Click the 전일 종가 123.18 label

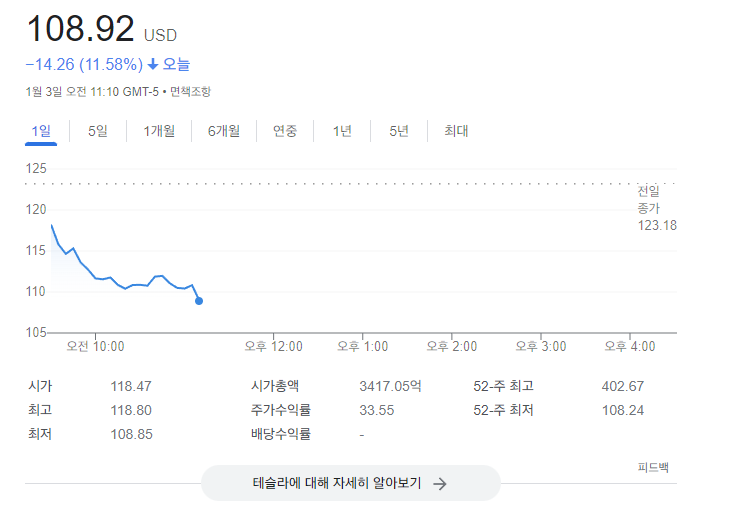pyautogui.click(x=657, y=208)
